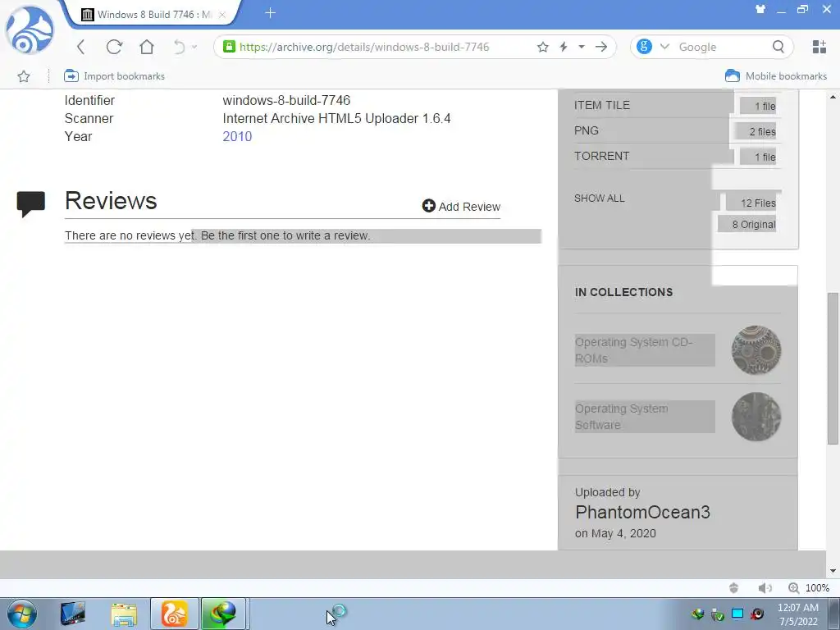
Task: Click the 100% zoom control
Action: coord(809,588)
